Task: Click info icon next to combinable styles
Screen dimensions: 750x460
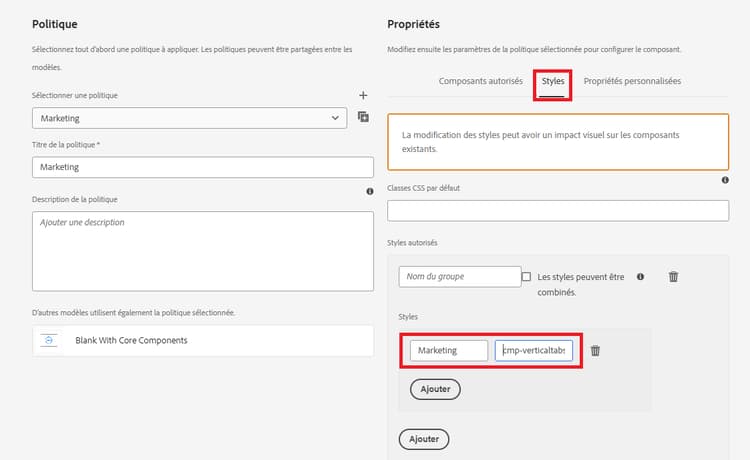Action: pos(640,277)
